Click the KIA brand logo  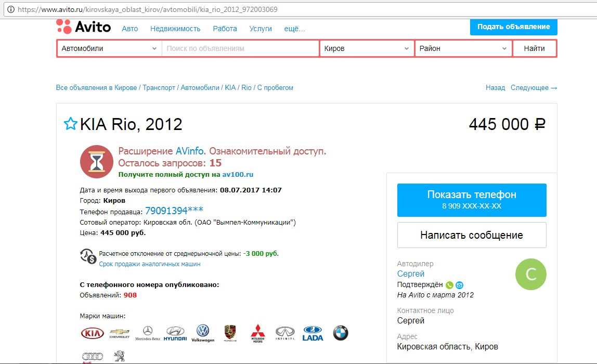(93, 333)
